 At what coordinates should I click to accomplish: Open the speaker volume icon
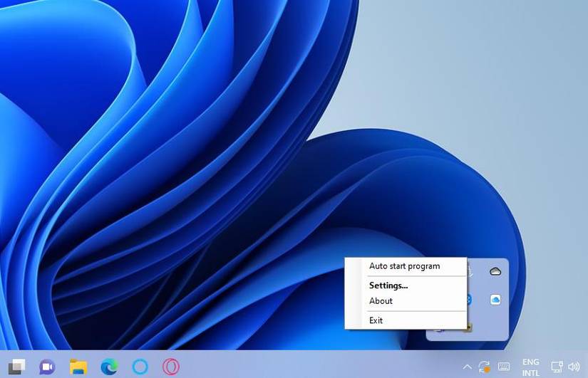click(574, 367)
